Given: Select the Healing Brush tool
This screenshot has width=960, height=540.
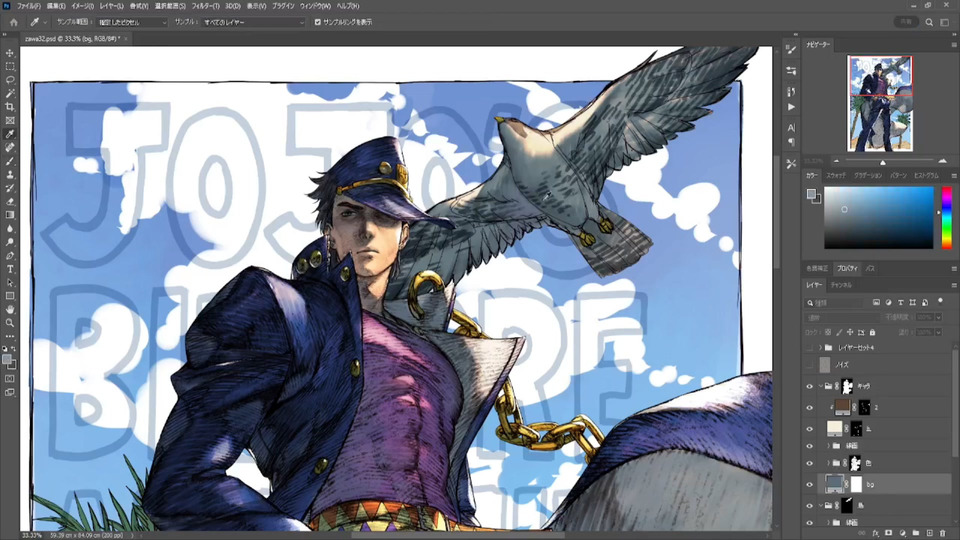Looking at the screenshot, I should [10, 148].
